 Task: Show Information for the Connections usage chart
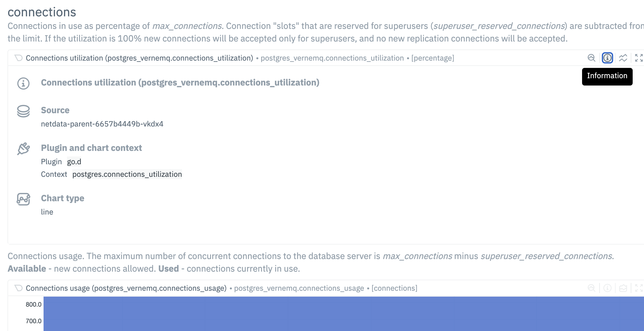pyautogui.click(x=607, y=288)
